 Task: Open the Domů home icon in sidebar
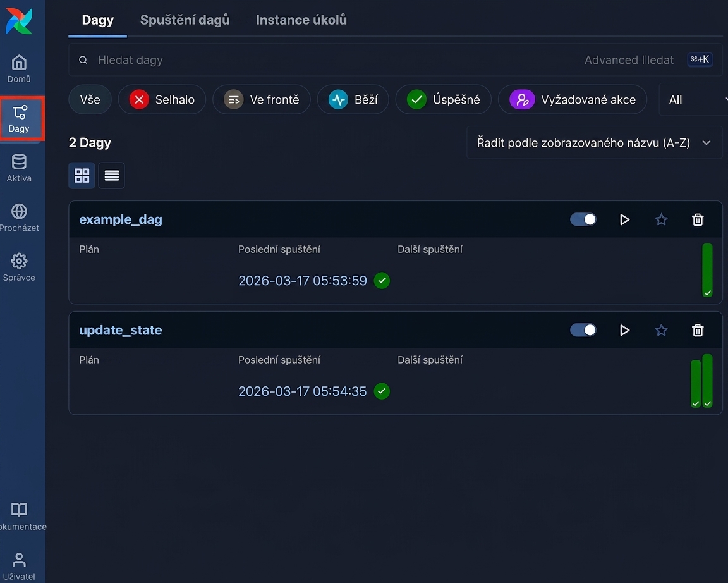pos(19,69)
